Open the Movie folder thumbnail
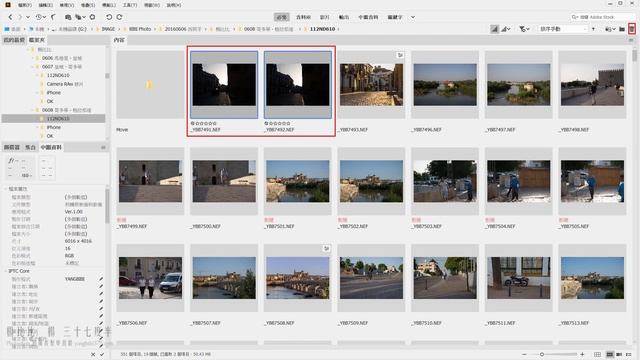640x360 pixels. point(150,84)
